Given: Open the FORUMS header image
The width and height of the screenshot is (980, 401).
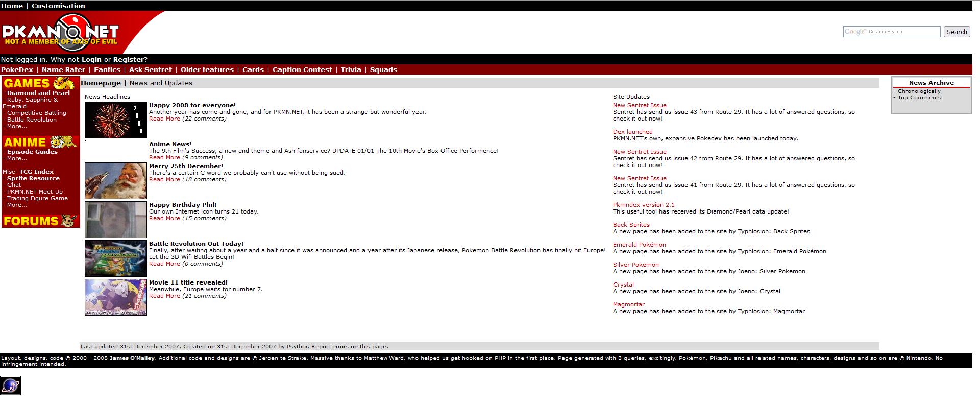Looking at the screenshot, I should pos(40,221).
